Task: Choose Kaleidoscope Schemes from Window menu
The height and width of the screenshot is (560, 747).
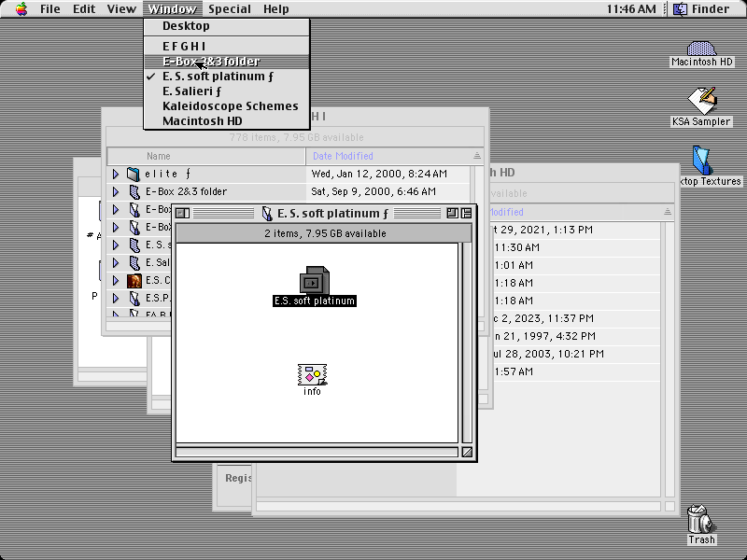Action: (227, 105)
